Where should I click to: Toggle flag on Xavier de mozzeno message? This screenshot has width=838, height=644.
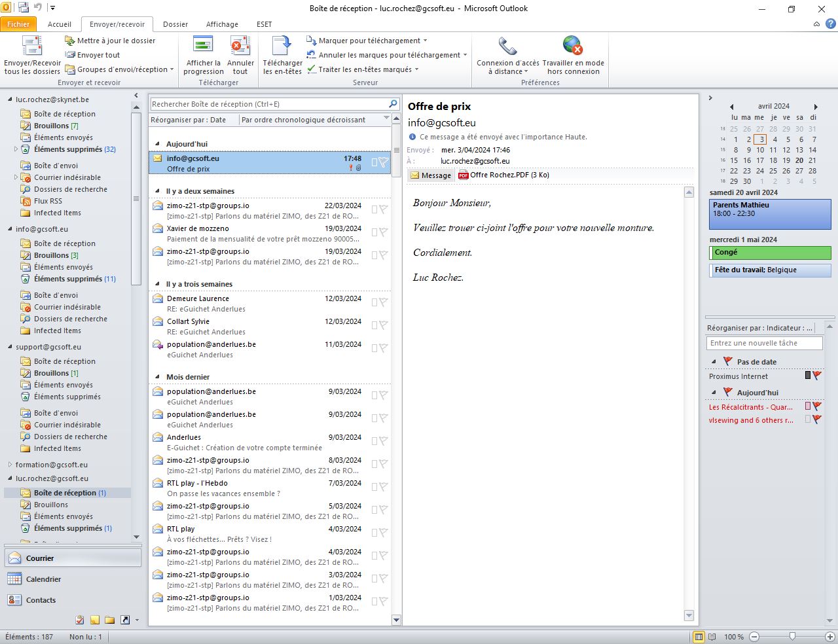tap(383, 232)
